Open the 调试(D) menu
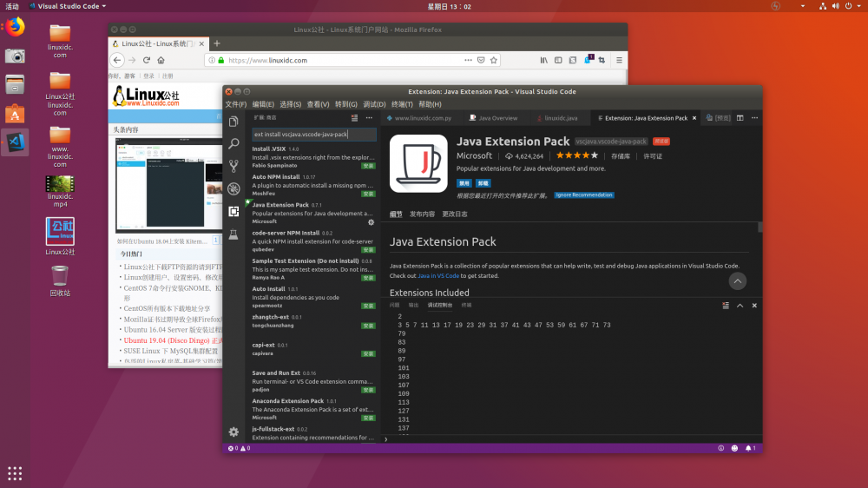This screenshot has width=868, height=488. click(374, 104)
